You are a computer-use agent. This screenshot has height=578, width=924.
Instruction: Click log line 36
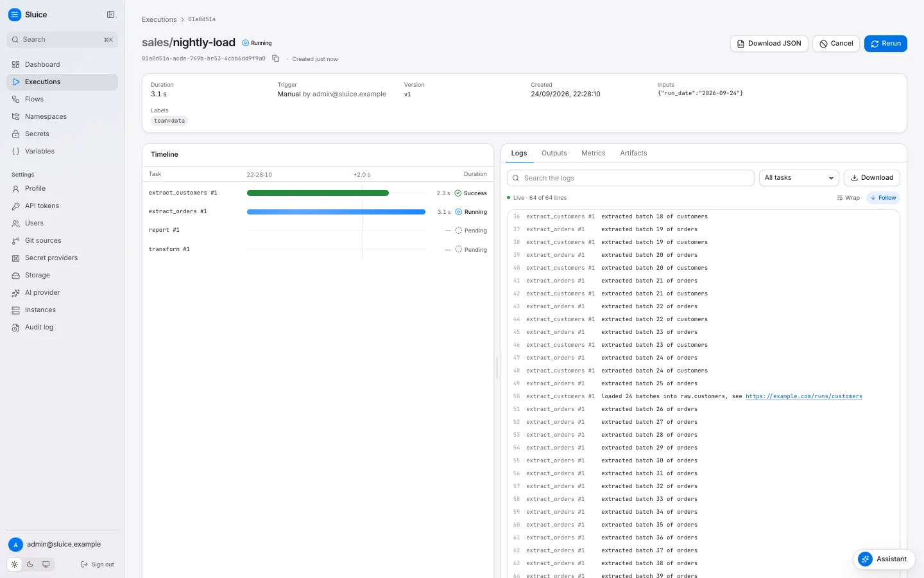[x=703, y=216]
